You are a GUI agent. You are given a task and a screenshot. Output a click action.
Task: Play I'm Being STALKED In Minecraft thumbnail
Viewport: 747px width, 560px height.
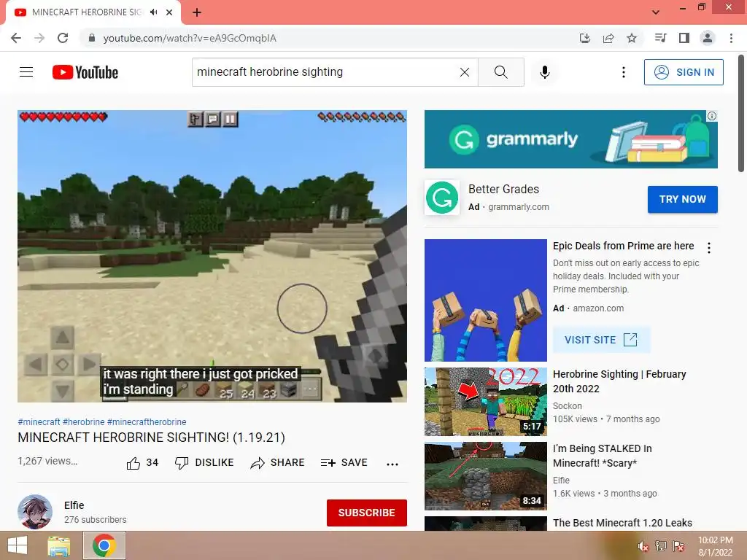coord(485,475)
